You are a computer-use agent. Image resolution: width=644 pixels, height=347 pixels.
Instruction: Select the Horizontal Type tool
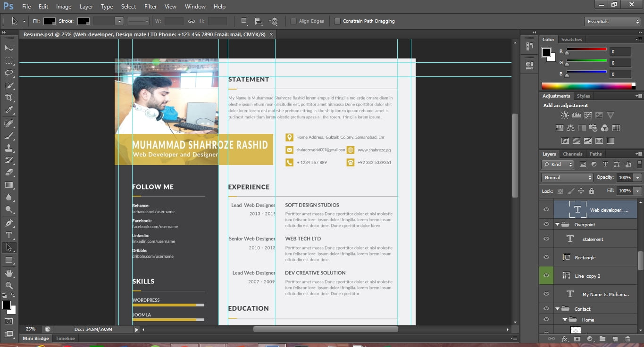(x=9, y=235)
